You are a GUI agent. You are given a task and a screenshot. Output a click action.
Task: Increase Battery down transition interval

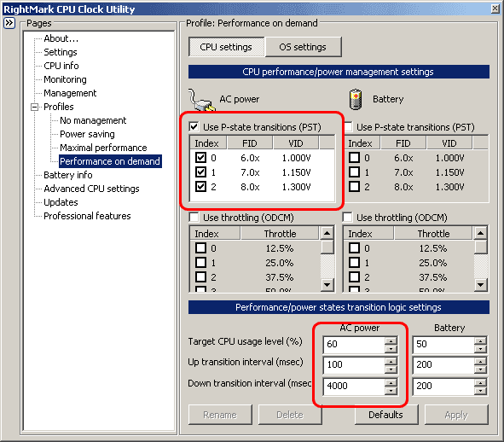pos(480,382)
